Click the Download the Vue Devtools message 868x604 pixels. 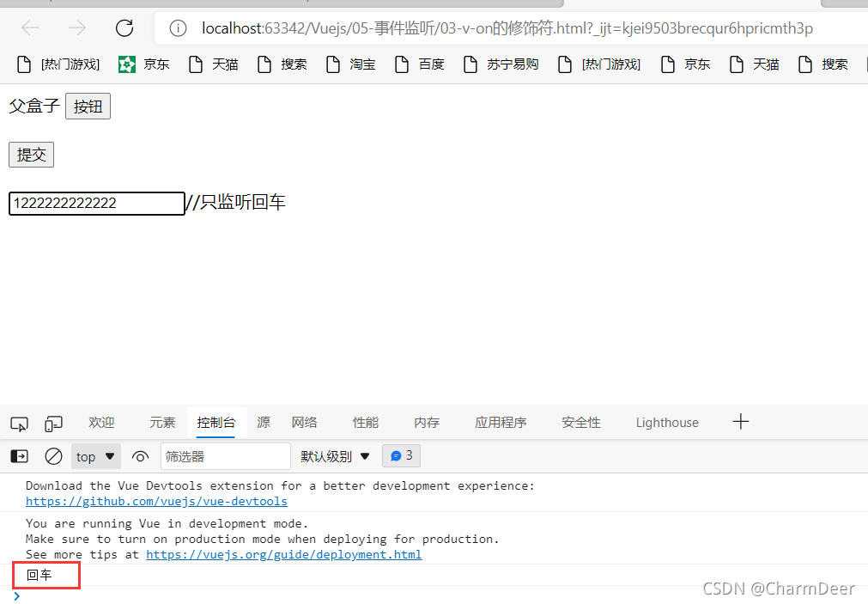[x=280, y=486]
